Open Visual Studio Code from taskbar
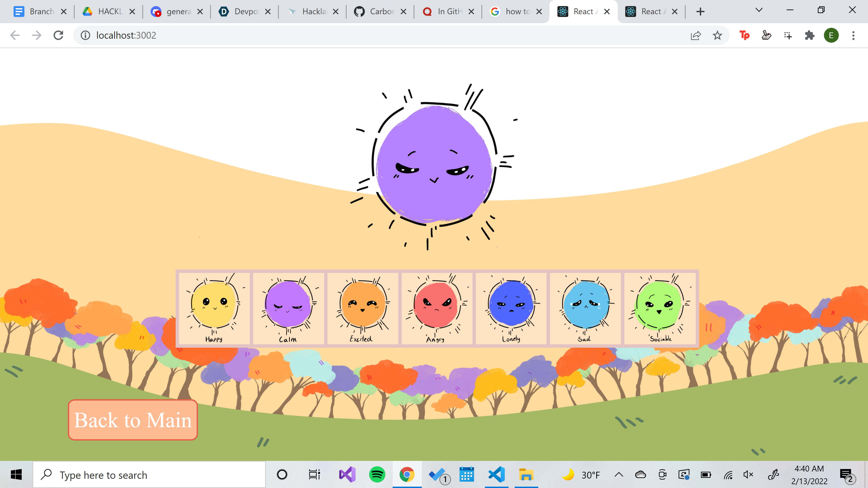 point(496,475)
